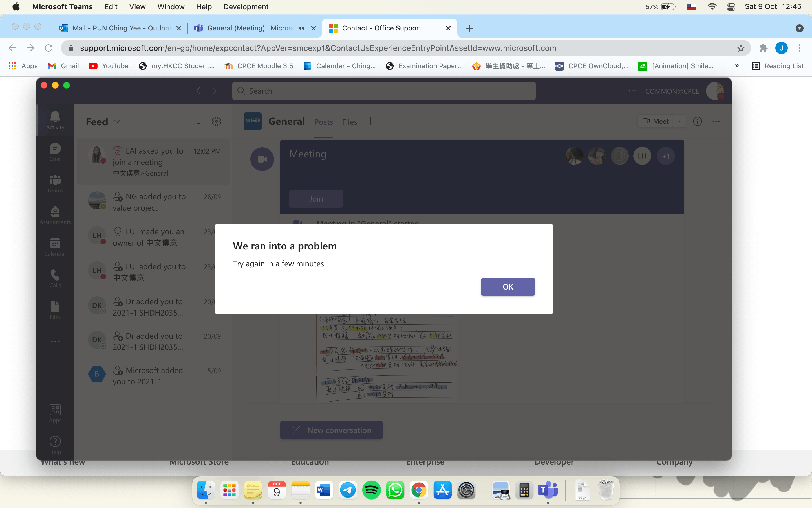Image resolution: width=812 pixels, height=508 pixels.
Task: Open the Activity bell in Teams sidebar
Action: pos(55,120)
